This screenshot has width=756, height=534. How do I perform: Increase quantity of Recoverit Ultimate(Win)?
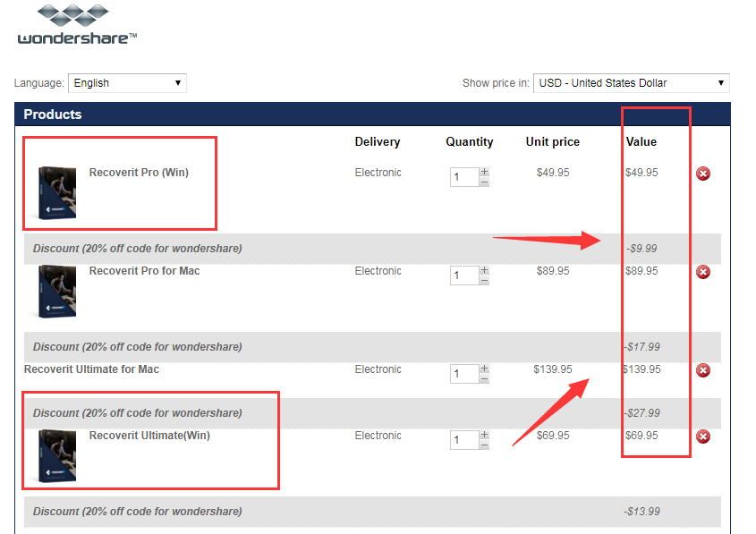(485, 434)
